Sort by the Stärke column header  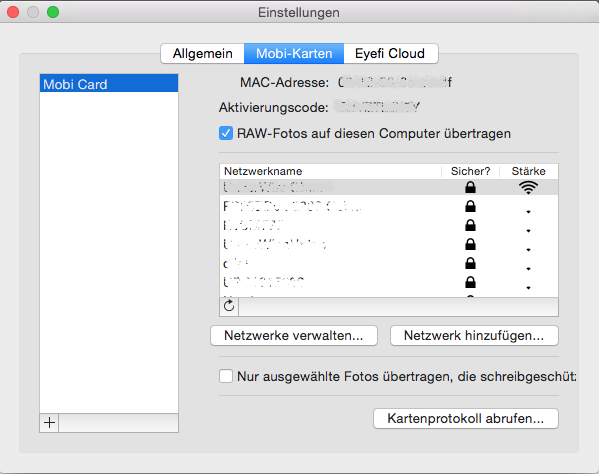tap(529, 171)
